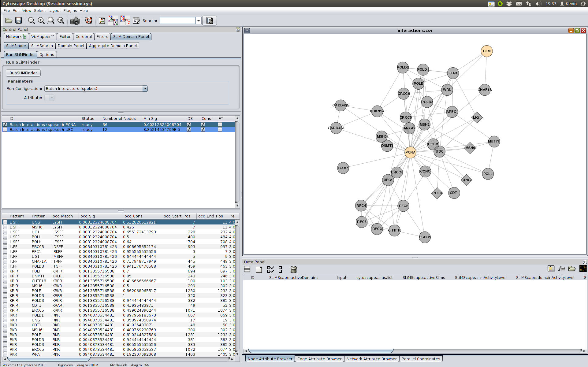Click the trash icon in the Data Panel
Screen dimensions: 588x367
tap(293, 269)
